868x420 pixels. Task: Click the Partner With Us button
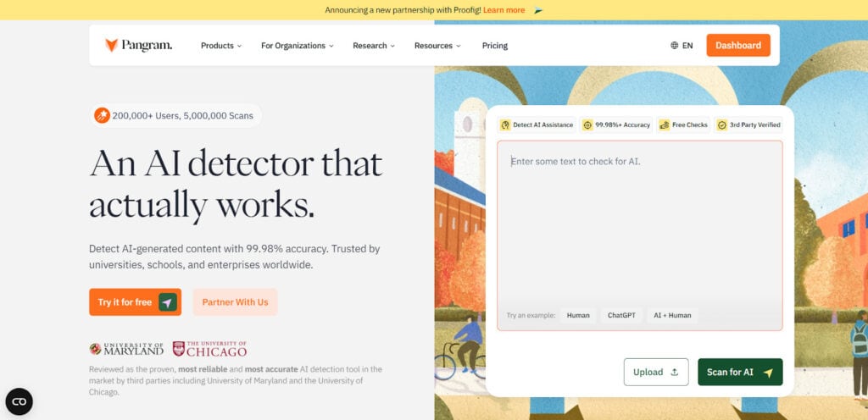coord(235,302)
